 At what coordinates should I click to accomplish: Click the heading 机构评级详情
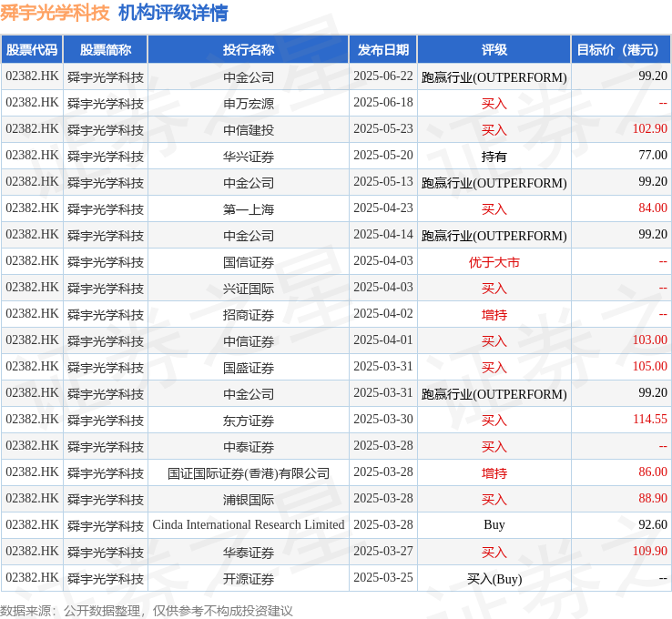[x=173, y=13]
